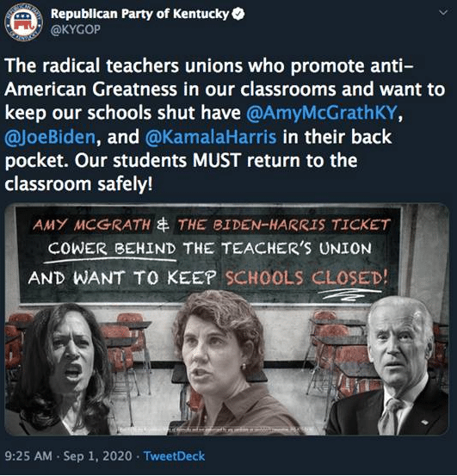Open Republican Party of Kentucky display name
The image size is (457, 476).
tap(139, 14)
